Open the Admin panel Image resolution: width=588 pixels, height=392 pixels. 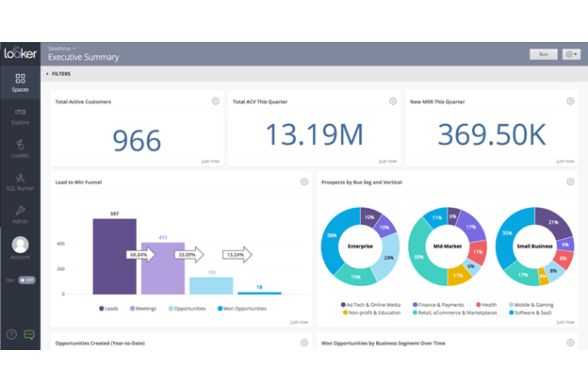(20, 214)
